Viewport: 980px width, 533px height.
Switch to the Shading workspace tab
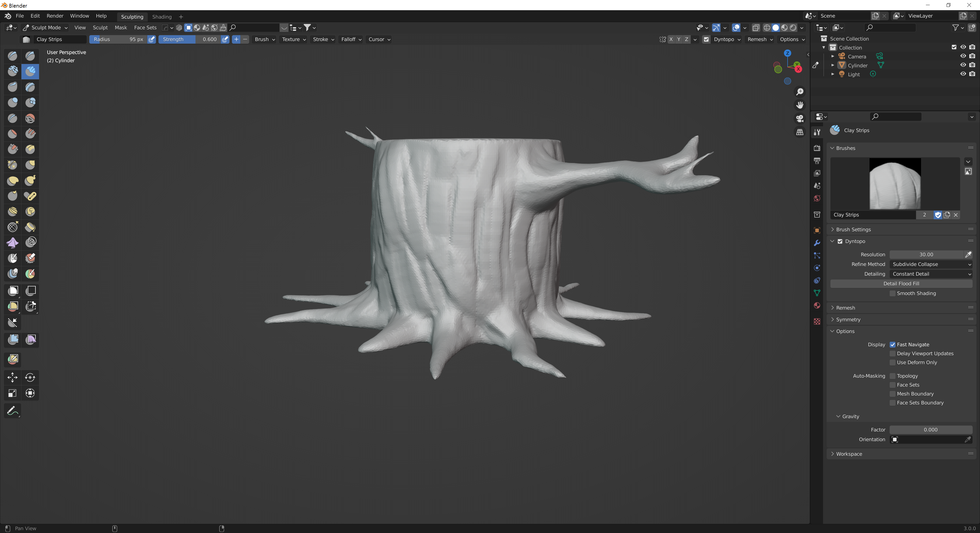coord(162,17)
